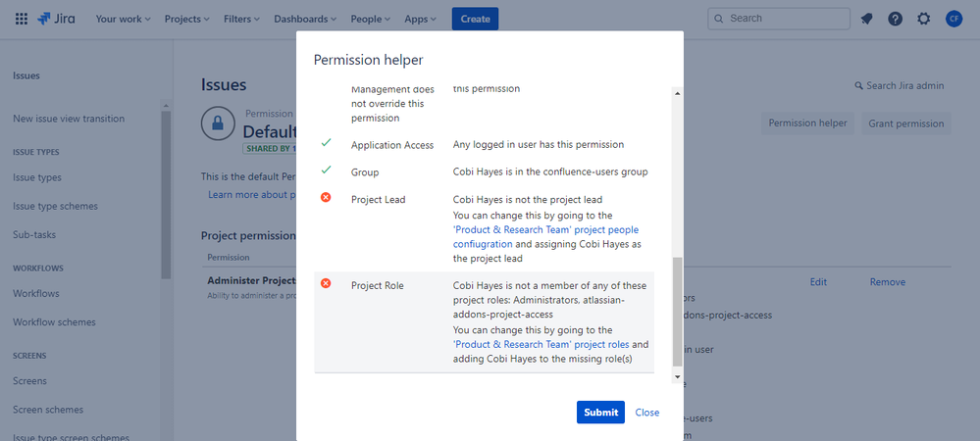The height and width of the screenshot is (441, 980).
Task: Click Remove for Administer Projects permission
Action: 888,281
